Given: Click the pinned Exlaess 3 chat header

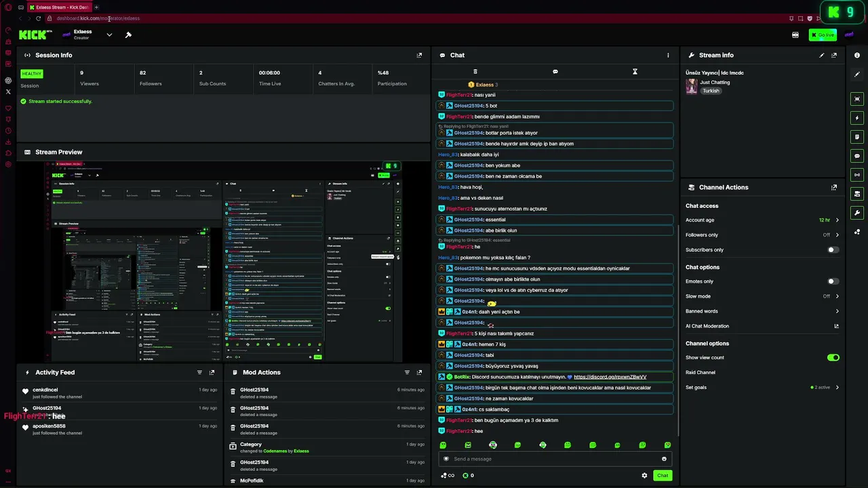Looking at the screenshot, I should pyautogui.click(x=484, y=85).
